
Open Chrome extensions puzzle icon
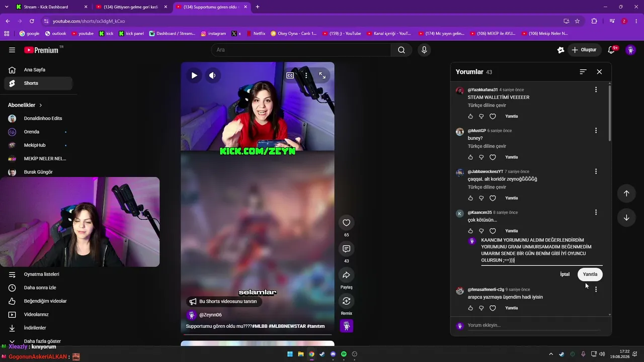[594, 21]
